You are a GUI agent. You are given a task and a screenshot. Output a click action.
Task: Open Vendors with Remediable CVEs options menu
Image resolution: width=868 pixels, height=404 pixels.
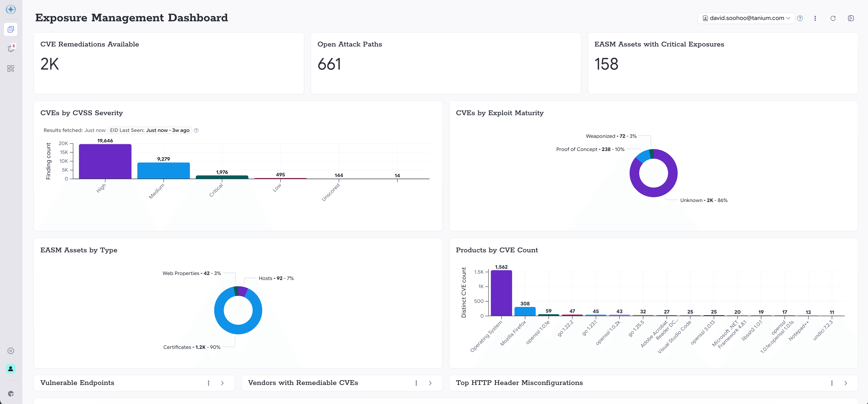tap(416, 383)
